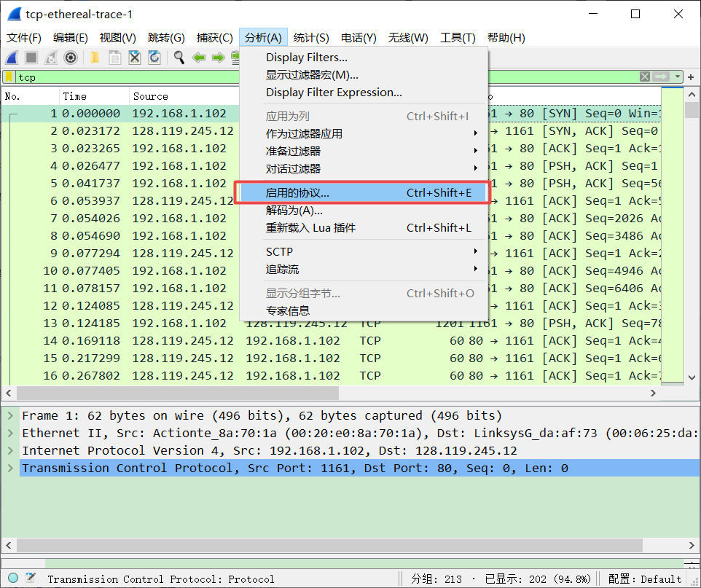Go forward to the next packet
Image resolution: width=701 pixels, height=588 pixels.
pos(218,58)
